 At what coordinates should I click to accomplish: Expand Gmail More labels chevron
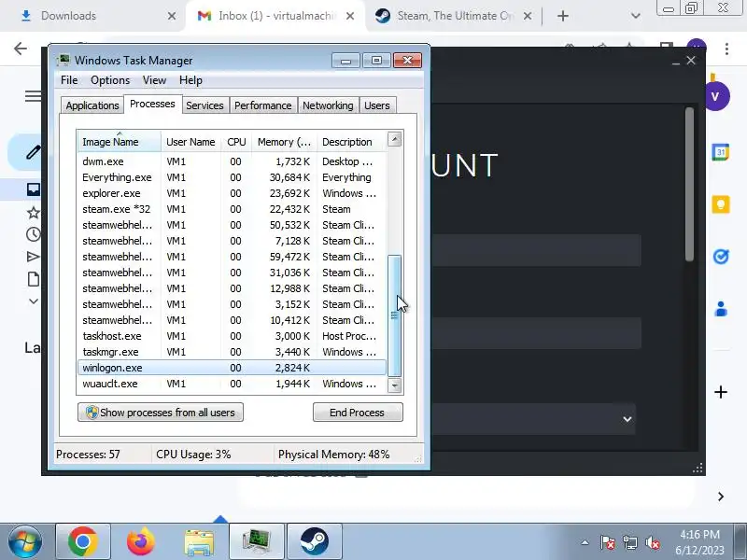[x=34, y=301]
